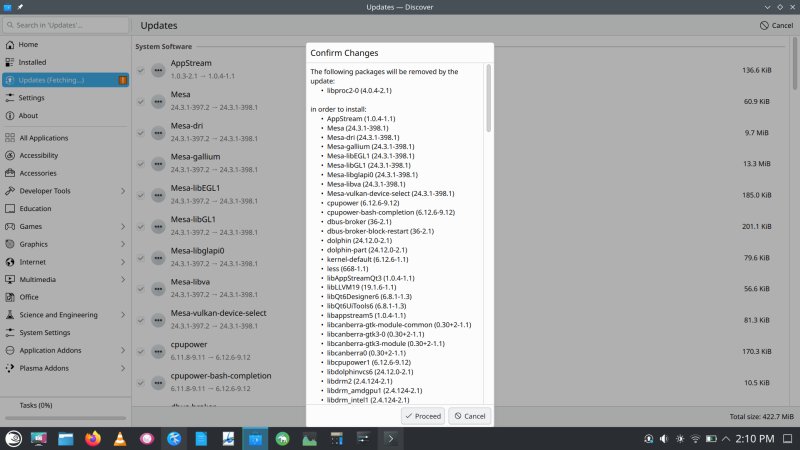Uncheck the Mesa-libglapi0 update checkbox
The width and height of the screenshot is (800, 450).
pyautogui.click(x=141, y=258)
